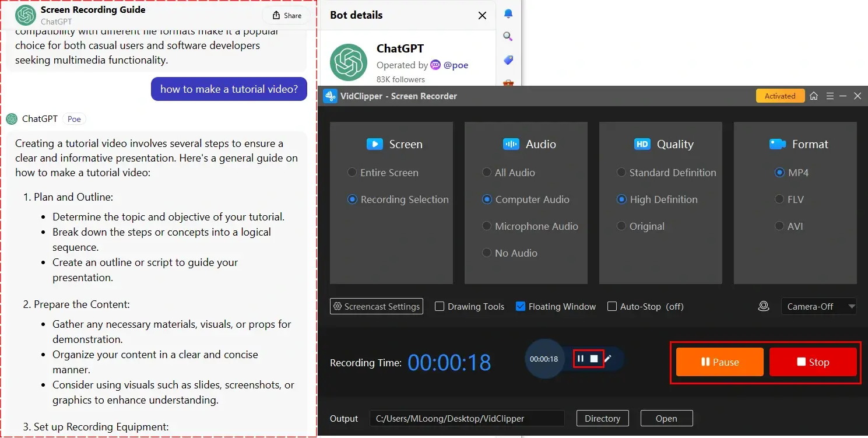
Task: Click the blue price tag icon in sidebar
Action: pos(508,60)
